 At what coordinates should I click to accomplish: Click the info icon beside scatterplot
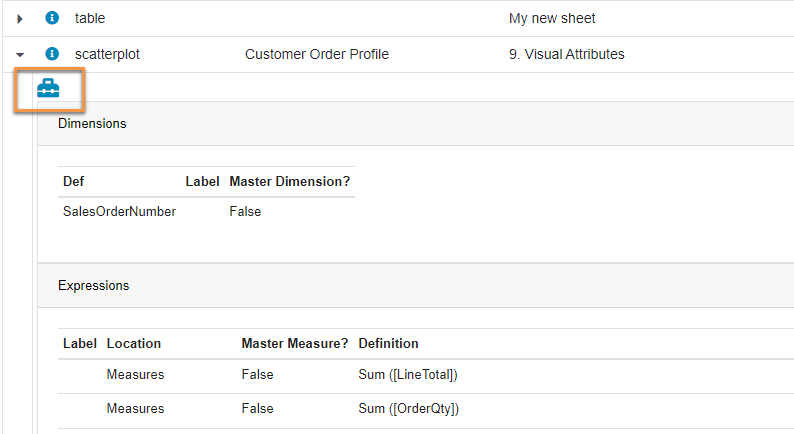click(x=52, y=54)
